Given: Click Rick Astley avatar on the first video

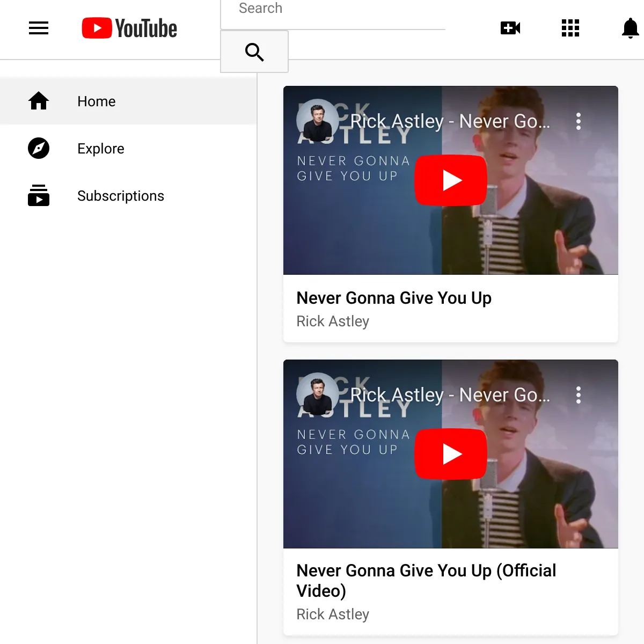Looking at the screenshot, I should point(318,120).
